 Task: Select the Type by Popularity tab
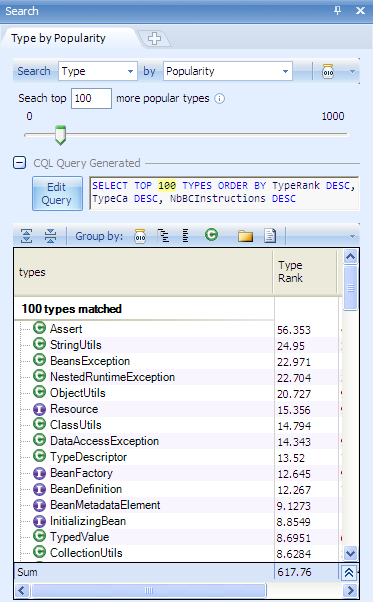[58, 38]
